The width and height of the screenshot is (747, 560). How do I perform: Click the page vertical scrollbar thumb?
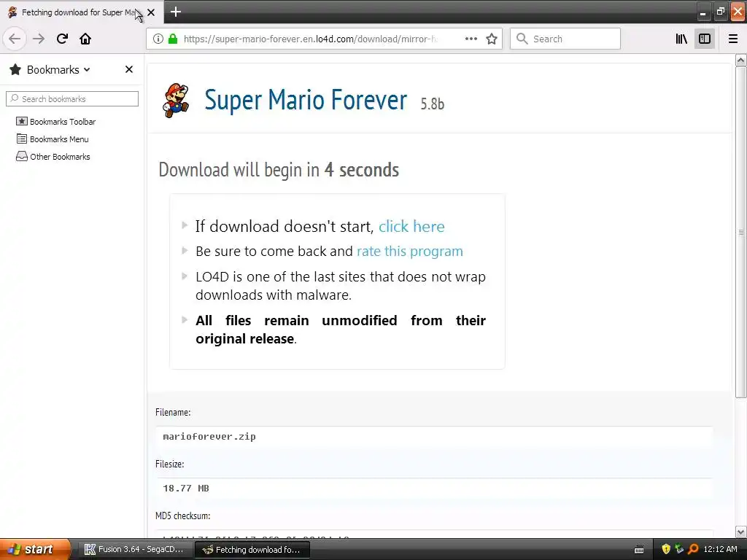click(740, 232)
